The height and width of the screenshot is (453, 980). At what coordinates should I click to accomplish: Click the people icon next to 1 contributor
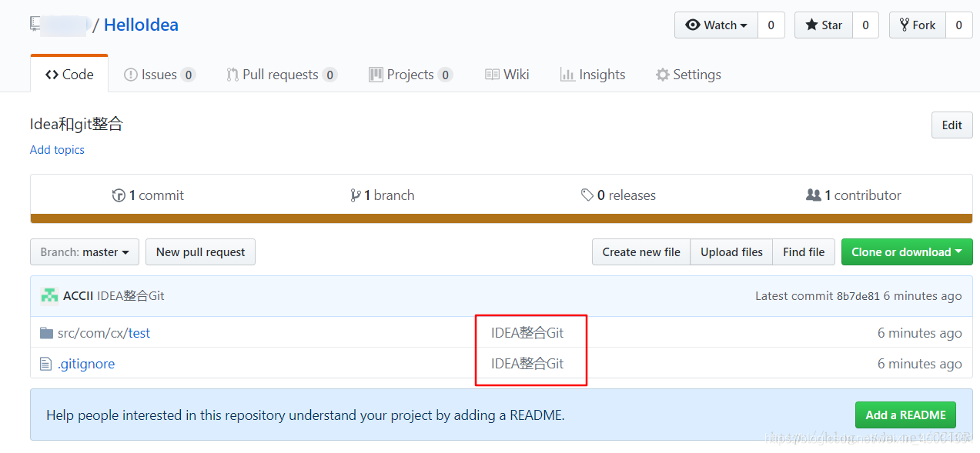click(x=813, y=195)
